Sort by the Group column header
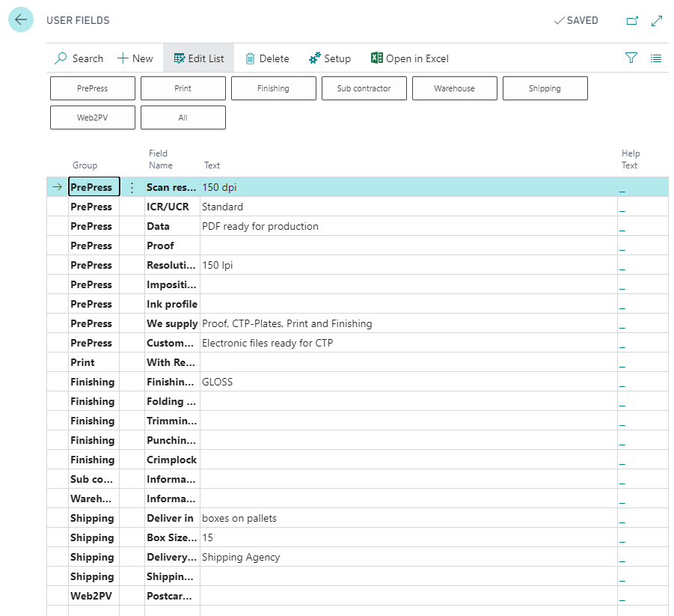Image resolution: width=674 pixels, height=616 pixels. [x=85, y=165]
